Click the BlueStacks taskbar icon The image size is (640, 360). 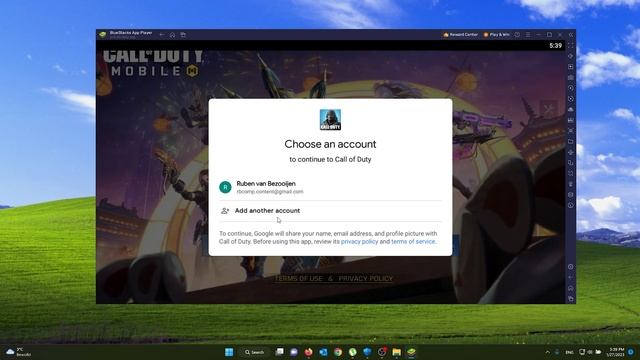tap(411, 352)
